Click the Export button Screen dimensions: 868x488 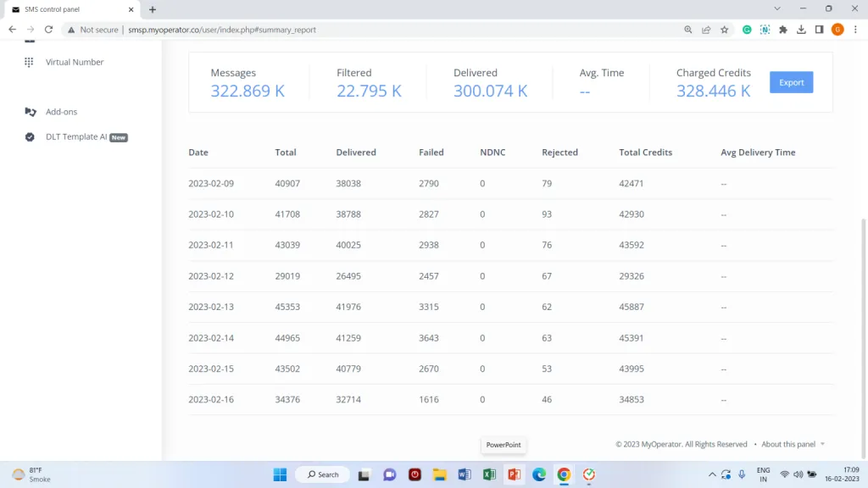(x=791, y=82)
